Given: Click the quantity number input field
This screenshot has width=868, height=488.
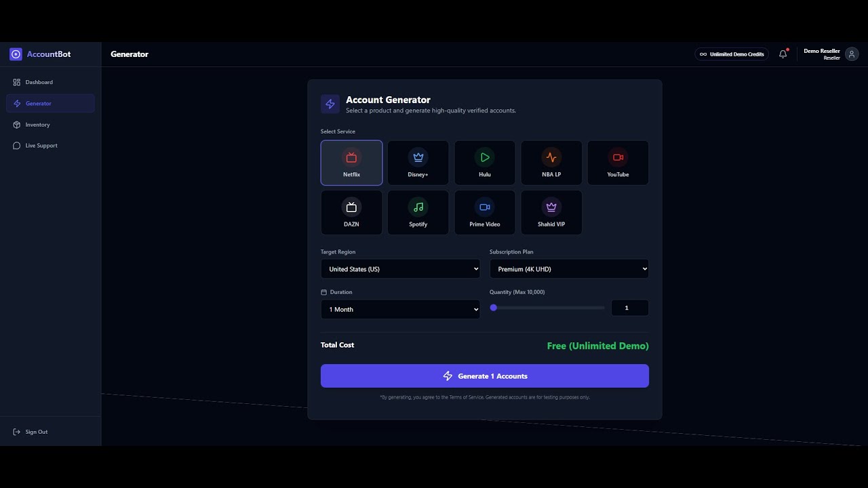Looking at the screenshot, I should click(630, 308).
